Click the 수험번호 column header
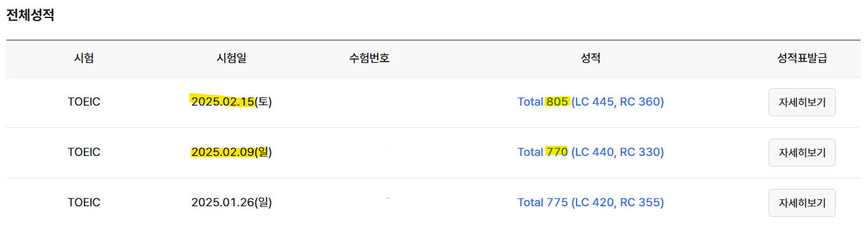 click(x=369, y=58)
